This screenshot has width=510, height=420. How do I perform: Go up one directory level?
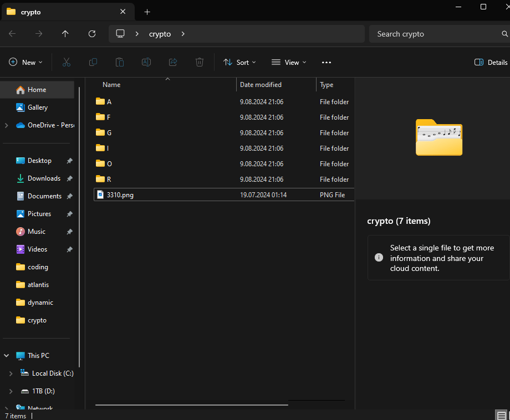[65, 34]
